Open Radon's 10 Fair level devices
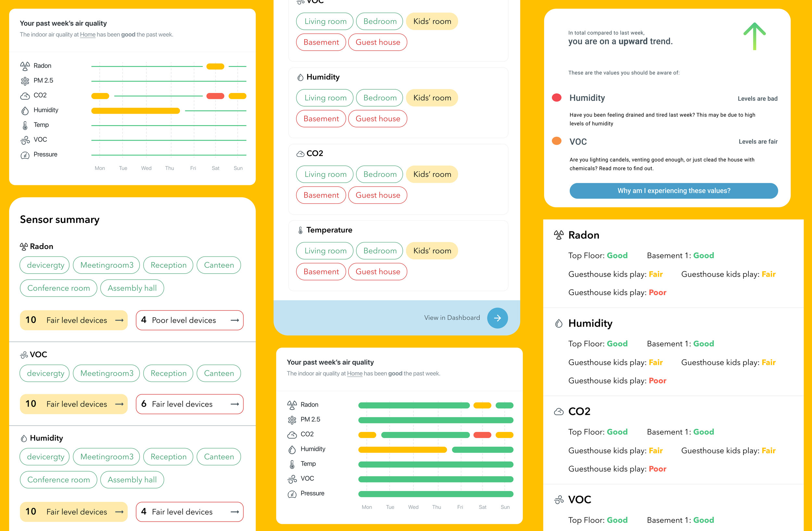Image resolution: width=812 pixels, height=531 pixels. [x=74, y=320]
